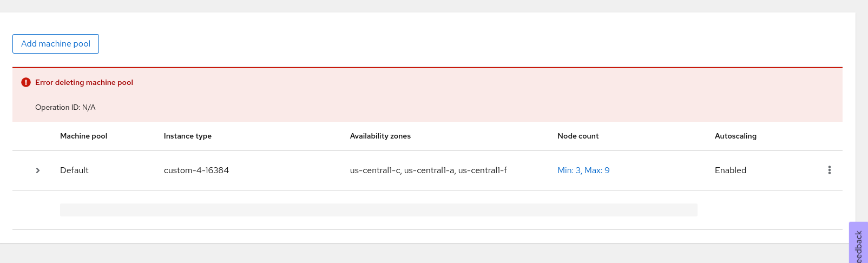
Task: Click the blank area right of Add machine pool
Action: (x=433, y=44)
